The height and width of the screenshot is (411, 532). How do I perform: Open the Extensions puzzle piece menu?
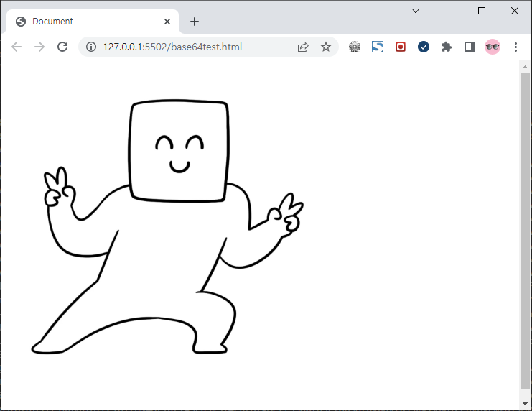[x=447, y=47]
